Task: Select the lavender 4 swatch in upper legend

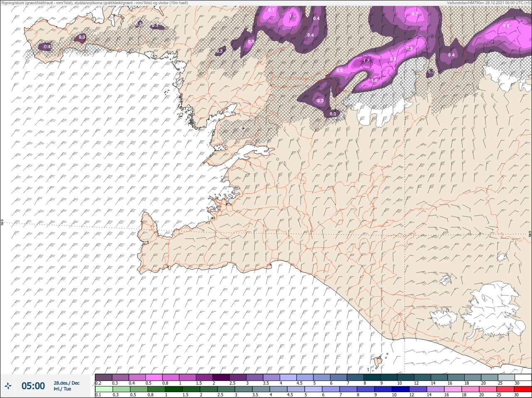Action: (288, 377)
